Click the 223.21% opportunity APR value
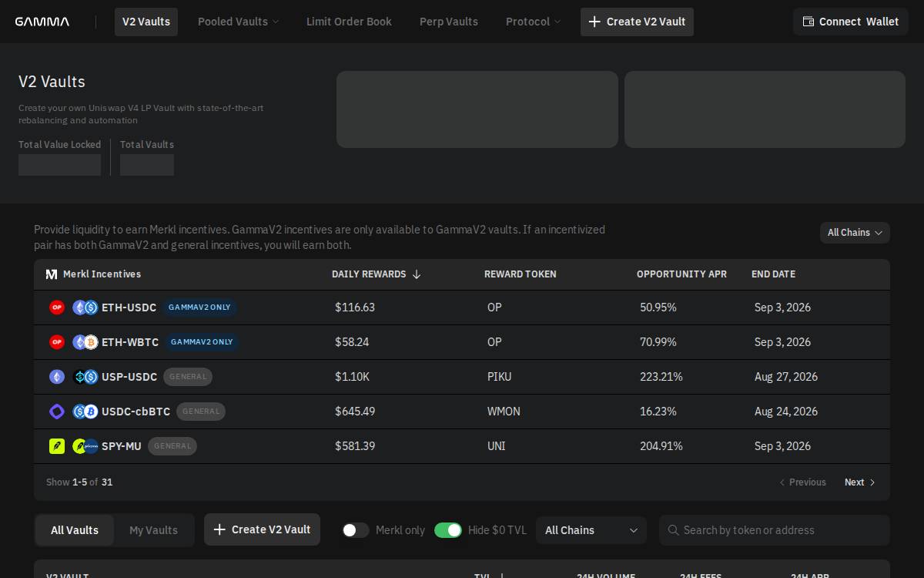 point(661,377)
